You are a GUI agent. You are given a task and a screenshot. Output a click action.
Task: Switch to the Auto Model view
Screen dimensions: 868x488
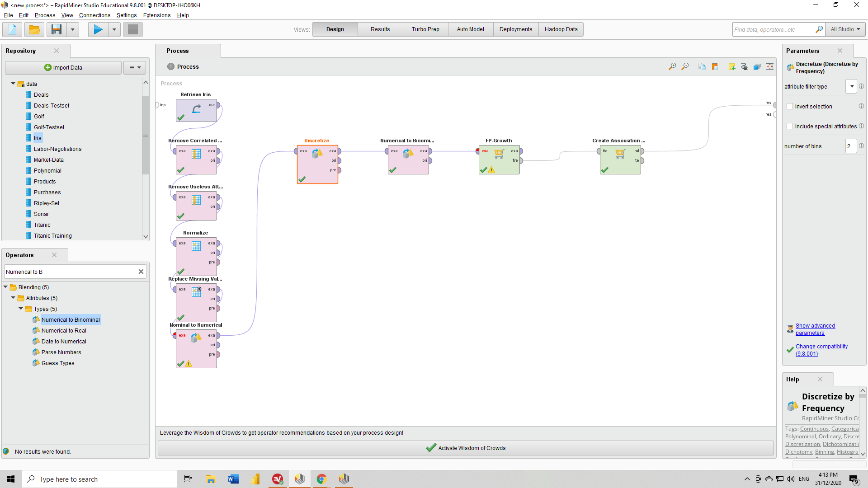[x=471, y=29]
